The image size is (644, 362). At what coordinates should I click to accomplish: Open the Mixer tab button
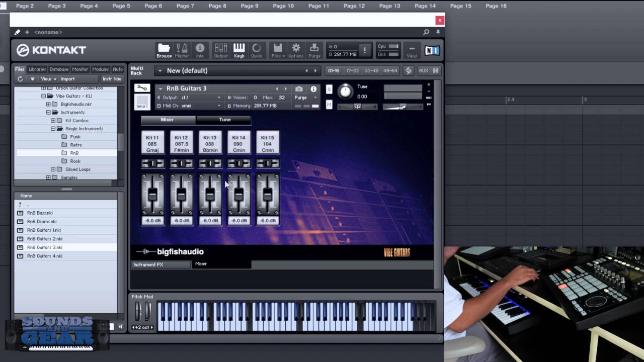[168, 120]
